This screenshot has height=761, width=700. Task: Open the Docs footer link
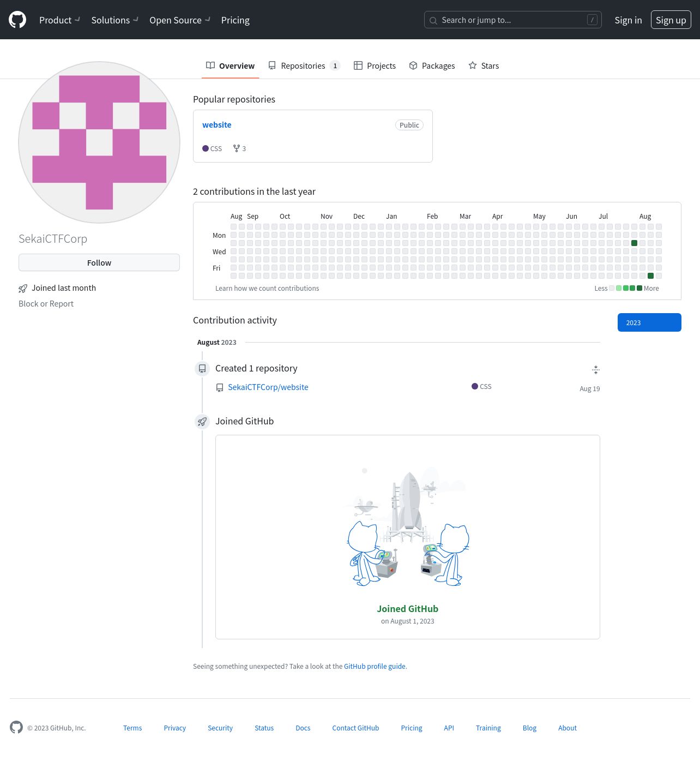[x=303, y=728]
